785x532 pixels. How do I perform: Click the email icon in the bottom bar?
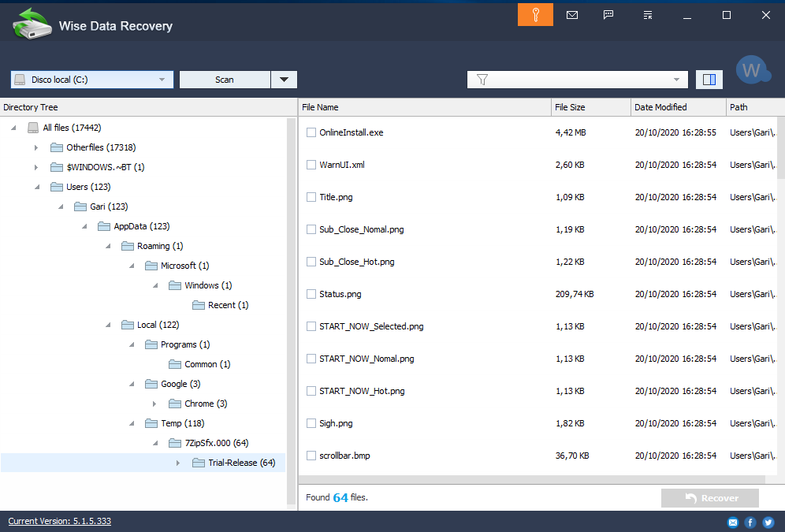[x=732, y=523]
